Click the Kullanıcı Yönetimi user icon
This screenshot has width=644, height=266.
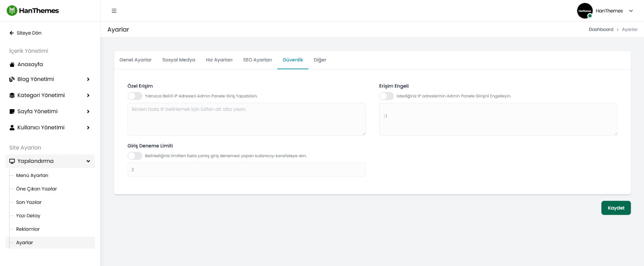click(x=12, y=128)
